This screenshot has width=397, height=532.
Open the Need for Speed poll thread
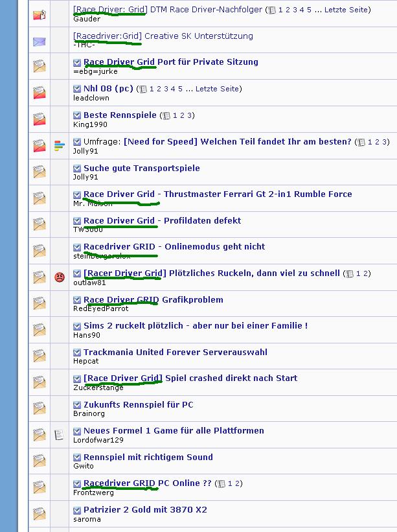(x=237, y=141)
